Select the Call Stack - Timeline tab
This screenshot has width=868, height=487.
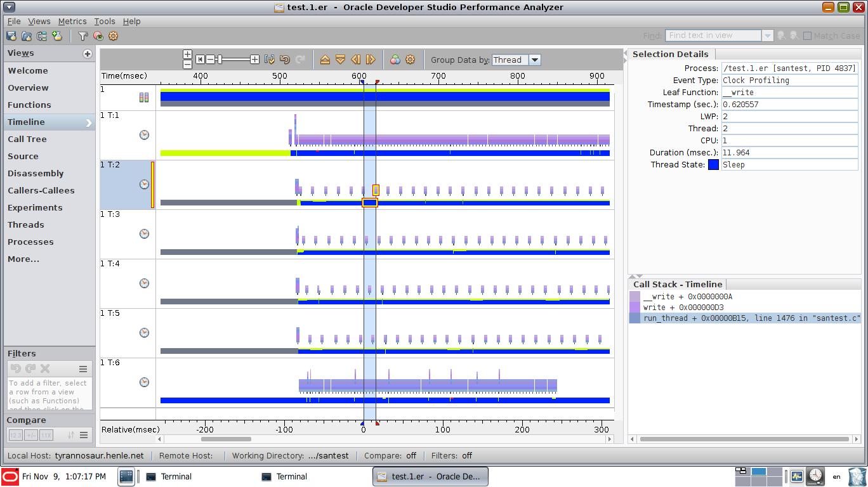[x=677, y=284]
